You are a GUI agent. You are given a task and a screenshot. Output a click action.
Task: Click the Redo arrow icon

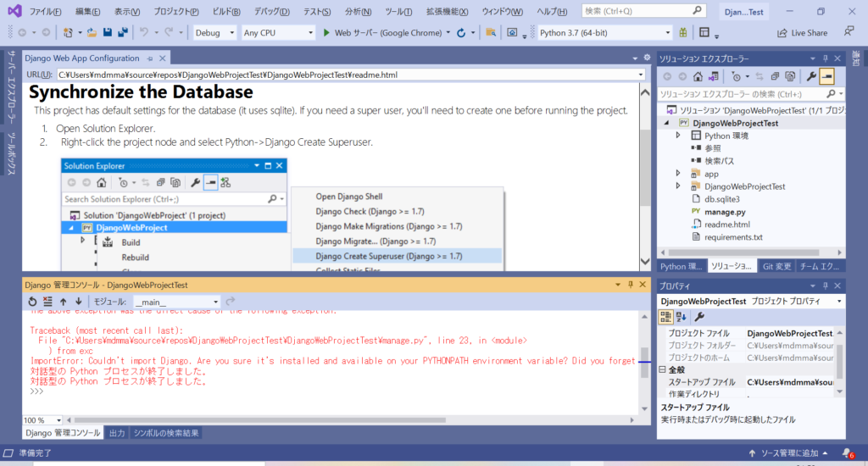pos(169,33)
